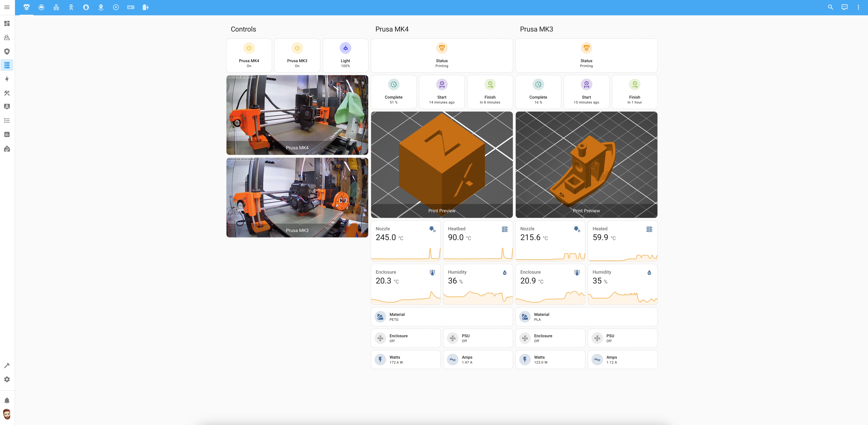Open the Developer Tools hammer icon
The image size is (868, 425).
point(7,365)
